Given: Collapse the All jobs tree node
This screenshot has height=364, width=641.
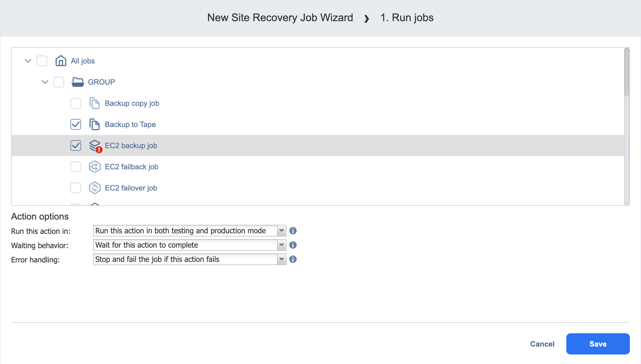Looking at the screenshot, I should [28, 61].
